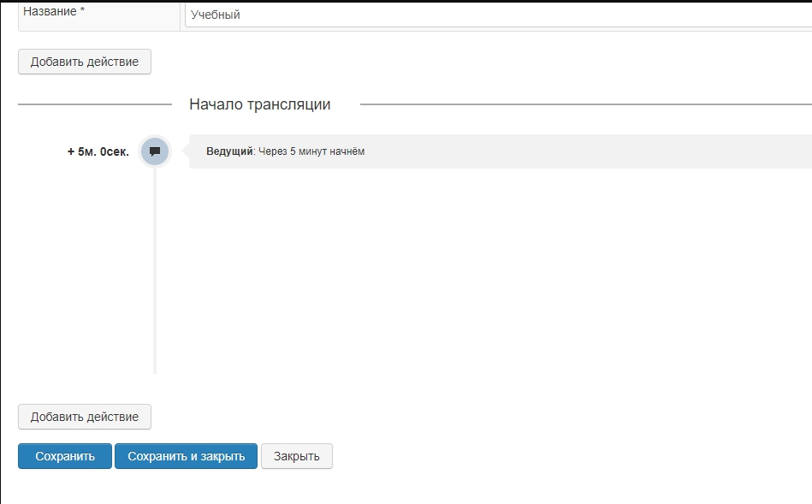812x504 pixels.
Task: Click Сохранить и закрыть button
Action: tap(186, 456)
